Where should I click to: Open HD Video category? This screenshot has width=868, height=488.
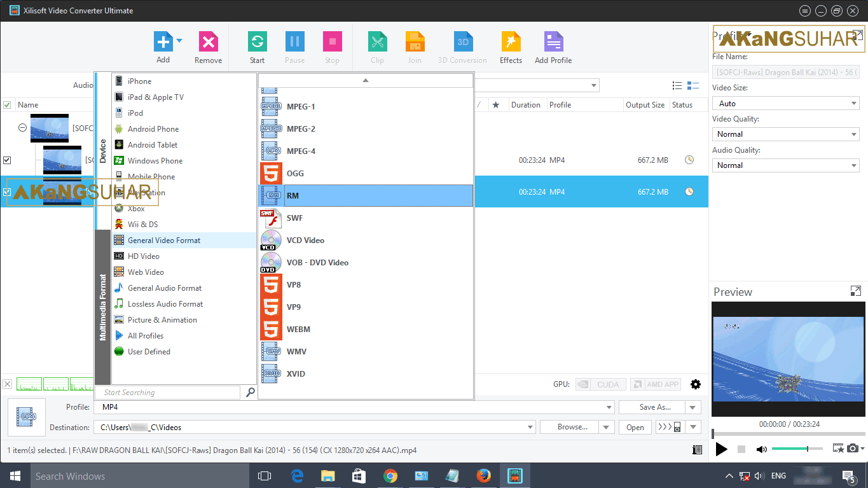click(x=184, y=256)
